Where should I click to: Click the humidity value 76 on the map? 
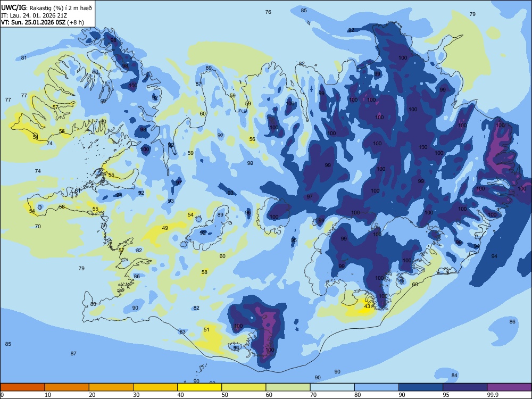coord(268,12)
